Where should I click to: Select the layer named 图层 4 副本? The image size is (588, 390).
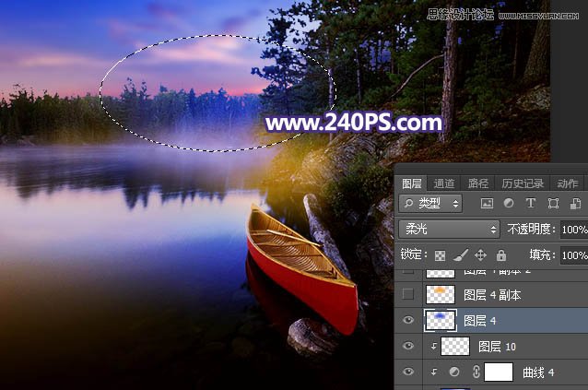click(491, 295)
